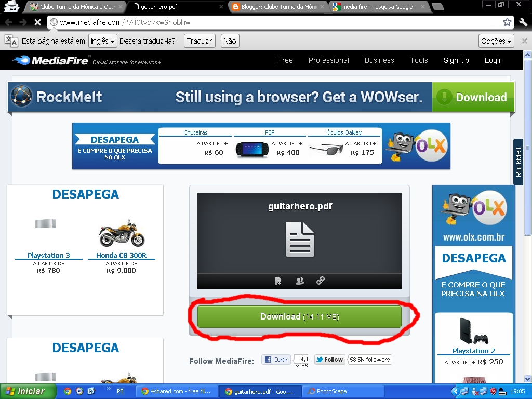The width and height of the screenshot is (532, 399).
Task: Click the page scrollbar up arrow
Action: (x=527, y=55)
